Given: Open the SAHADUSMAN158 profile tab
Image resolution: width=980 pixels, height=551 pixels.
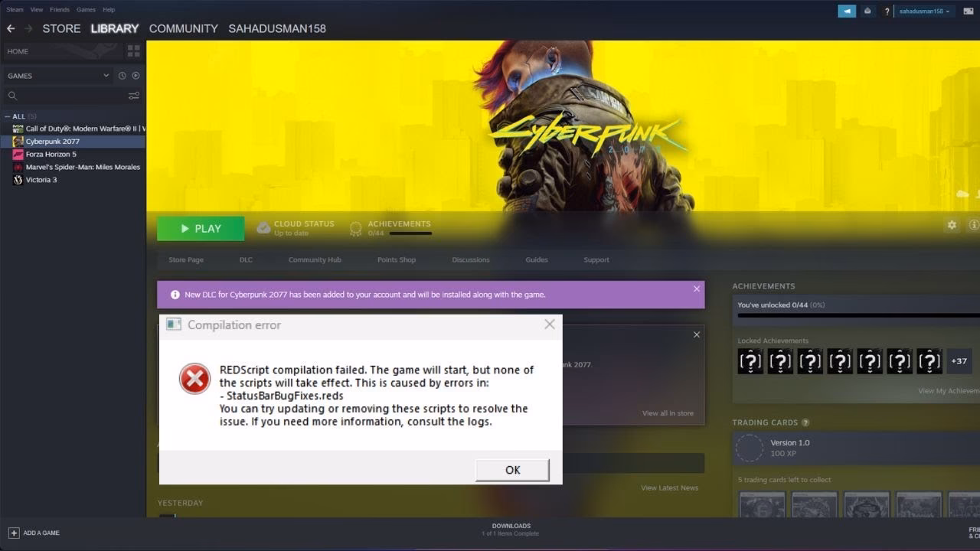Looking at the screenshot, I should click(x=277, y=28).
